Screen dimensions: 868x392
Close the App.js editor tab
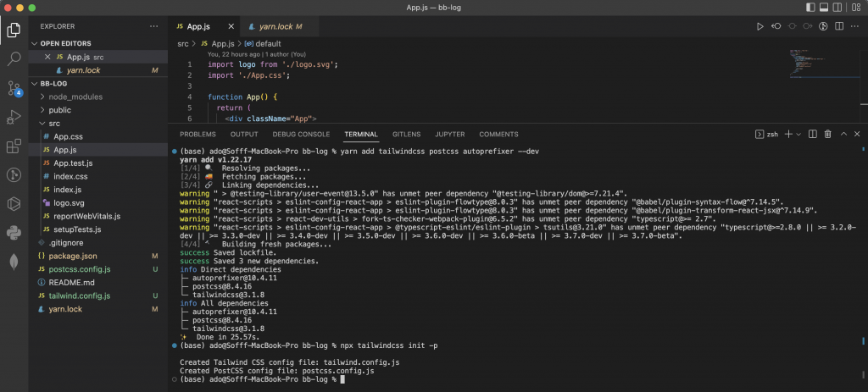(x=231, y=26)
